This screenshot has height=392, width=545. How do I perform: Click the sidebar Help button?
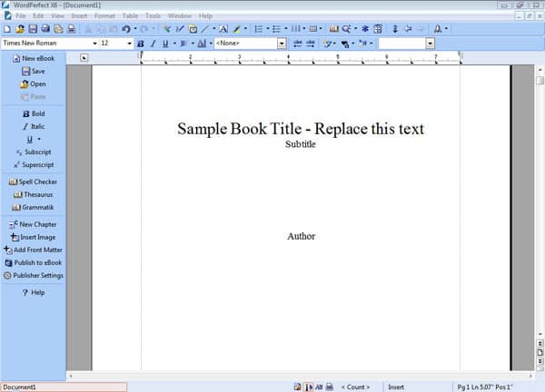click(33, 292)
